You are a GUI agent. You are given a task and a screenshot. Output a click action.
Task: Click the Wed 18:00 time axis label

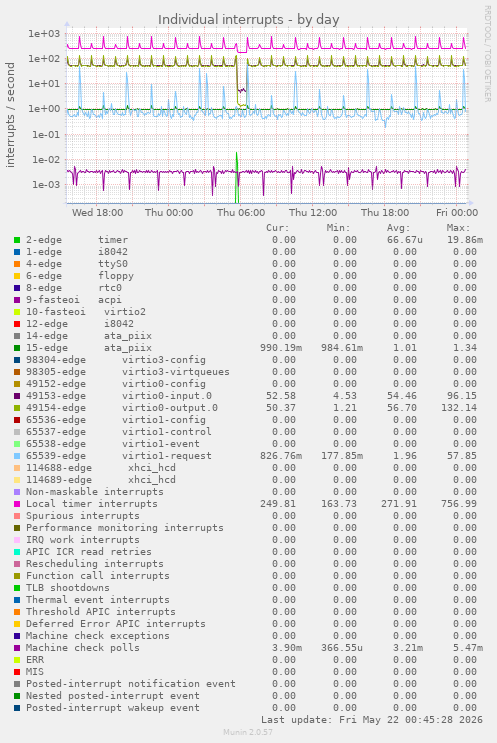pos(97,213)
